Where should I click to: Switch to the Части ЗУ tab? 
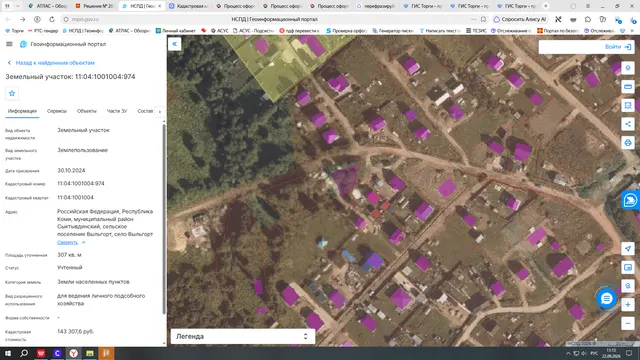click(x=117, y=111)
